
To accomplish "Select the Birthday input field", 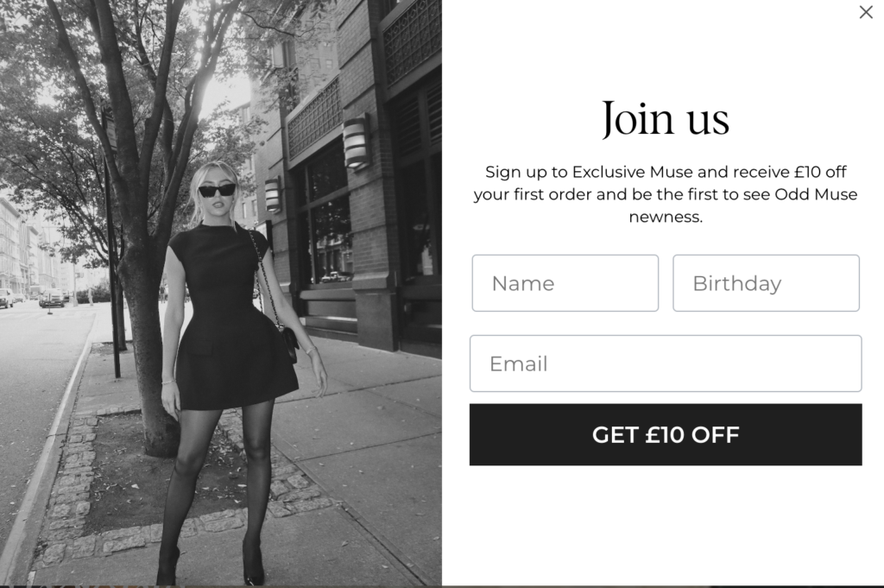I will tap(766, 283).
